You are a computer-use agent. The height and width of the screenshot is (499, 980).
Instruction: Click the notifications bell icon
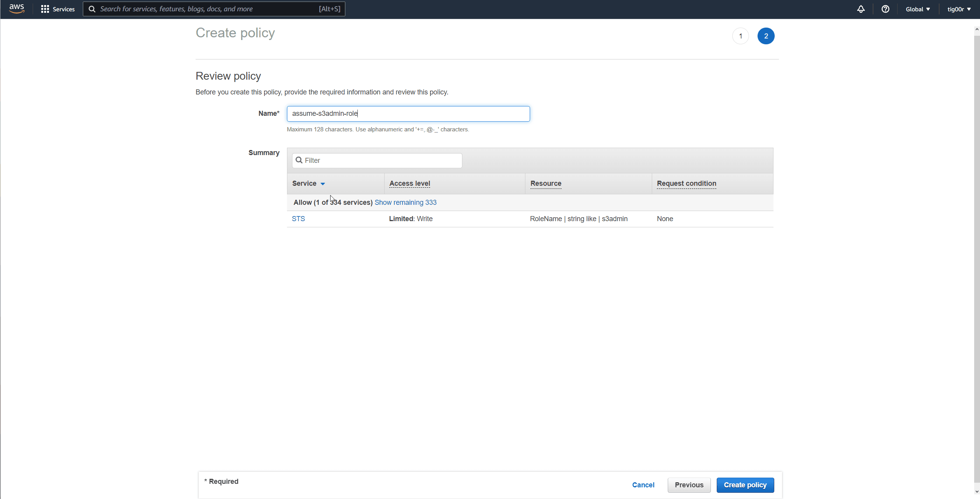[x=861, y=9]
